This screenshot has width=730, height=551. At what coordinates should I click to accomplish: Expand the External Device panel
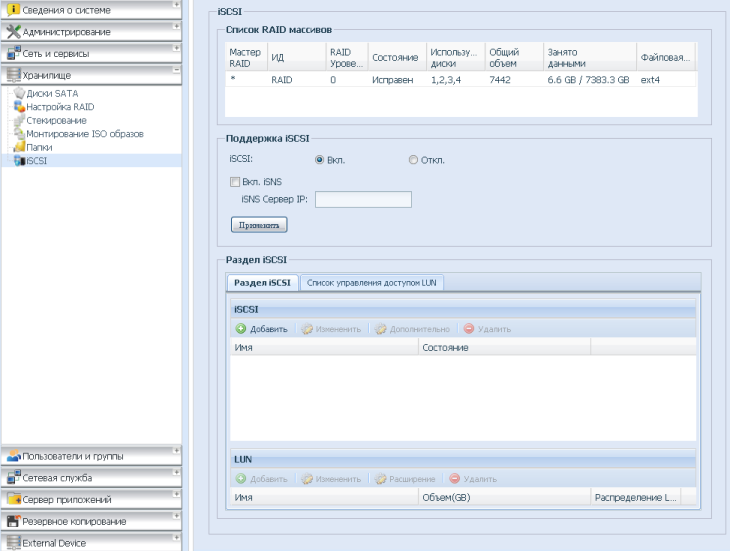[x=176, y=538]
